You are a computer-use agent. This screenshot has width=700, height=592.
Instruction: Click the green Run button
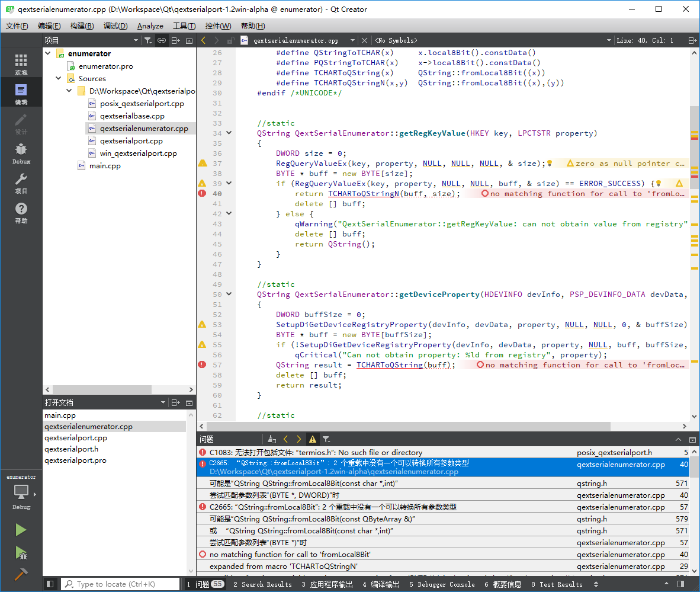[21, 530]
